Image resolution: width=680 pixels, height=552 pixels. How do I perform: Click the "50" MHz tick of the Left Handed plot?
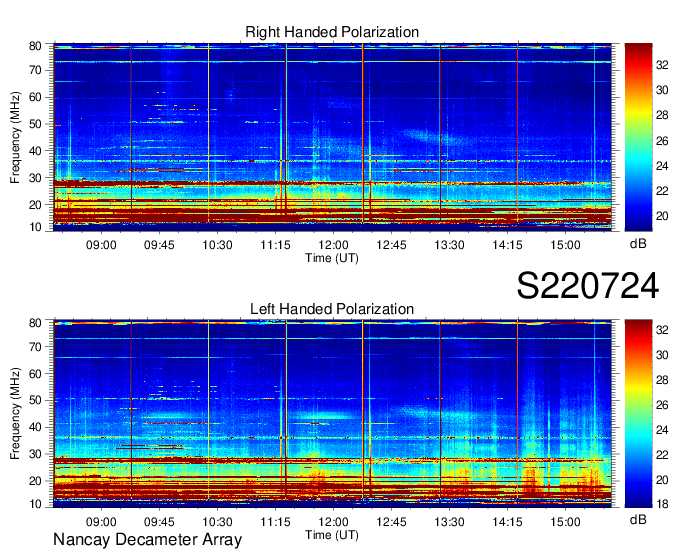35,401
